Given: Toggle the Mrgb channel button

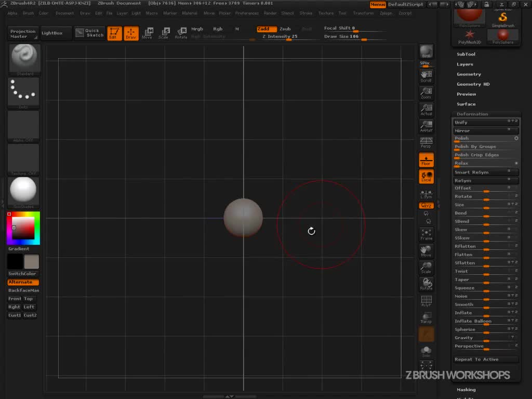Looking at the screenshot, I should tap(197, 29).
